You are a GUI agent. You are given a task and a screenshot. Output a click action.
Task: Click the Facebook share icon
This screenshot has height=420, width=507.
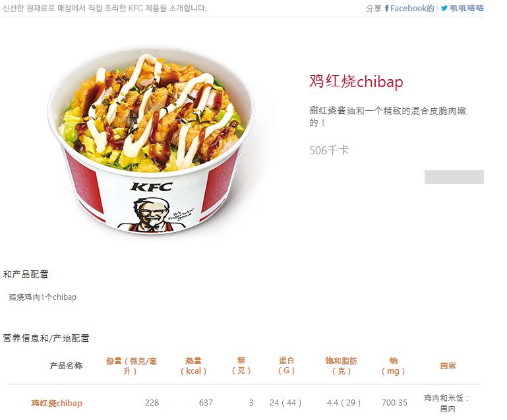tap(387, 9)
